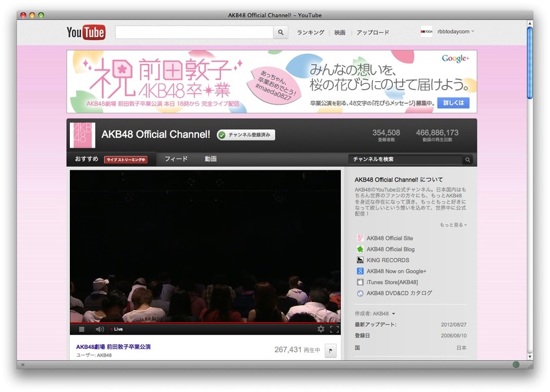Image resolution: width=550 pixels, height=392 pixels.
Task: Click the Google+ favicon icon
Action: click(x=360, y=271)
